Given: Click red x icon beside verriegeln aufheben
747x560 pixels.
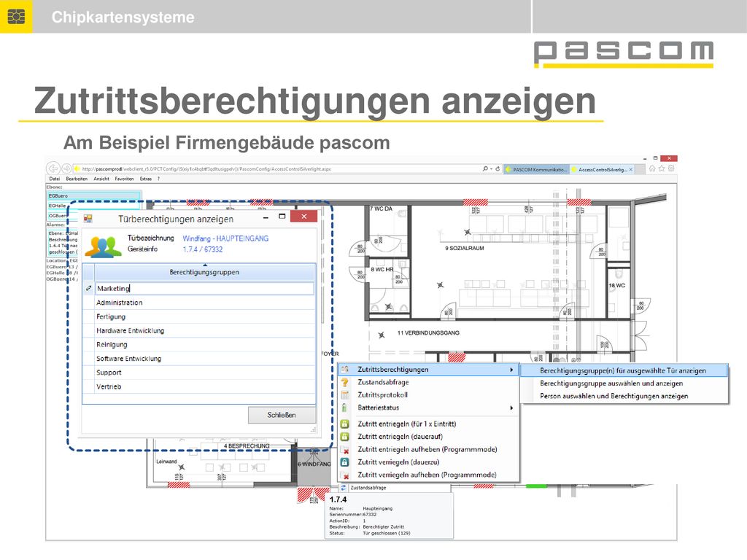Looking at the screenshot, I should (346, 475).
